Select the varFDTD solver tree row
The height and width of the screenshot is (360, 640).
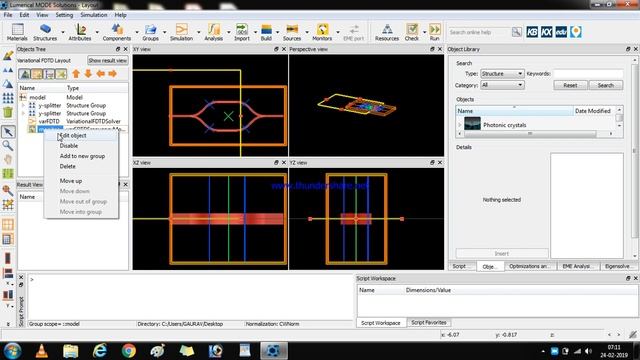[74, 121]
